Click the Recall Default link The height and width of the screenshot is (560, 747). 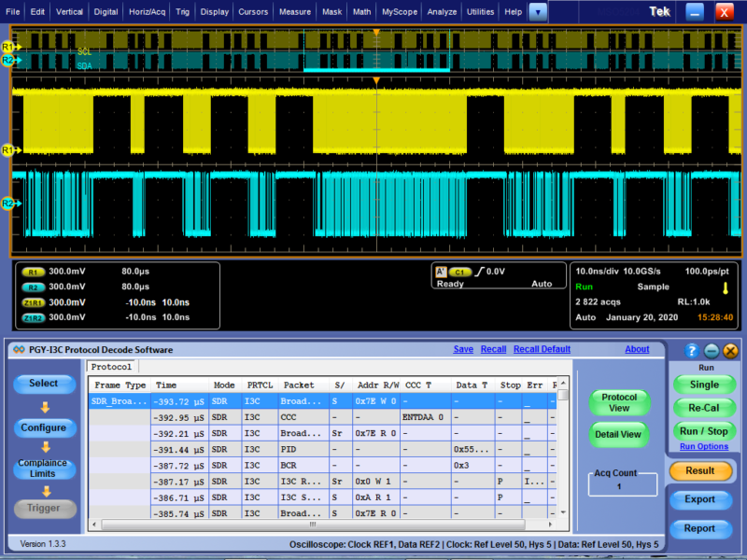click(x=542, y=349)
